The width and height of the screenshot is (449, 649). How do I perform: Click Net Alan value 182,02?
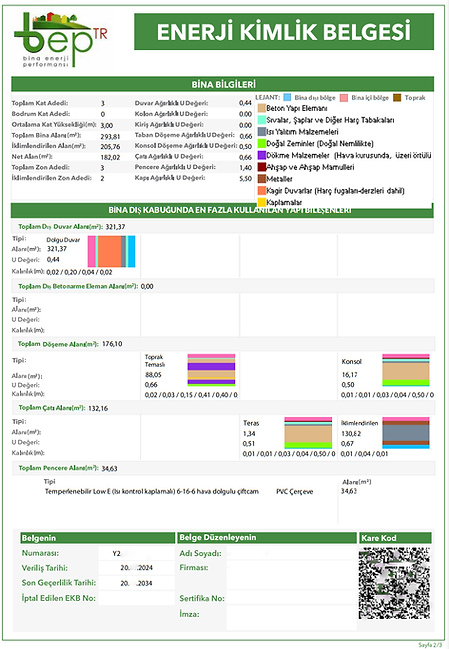(110, 157)
